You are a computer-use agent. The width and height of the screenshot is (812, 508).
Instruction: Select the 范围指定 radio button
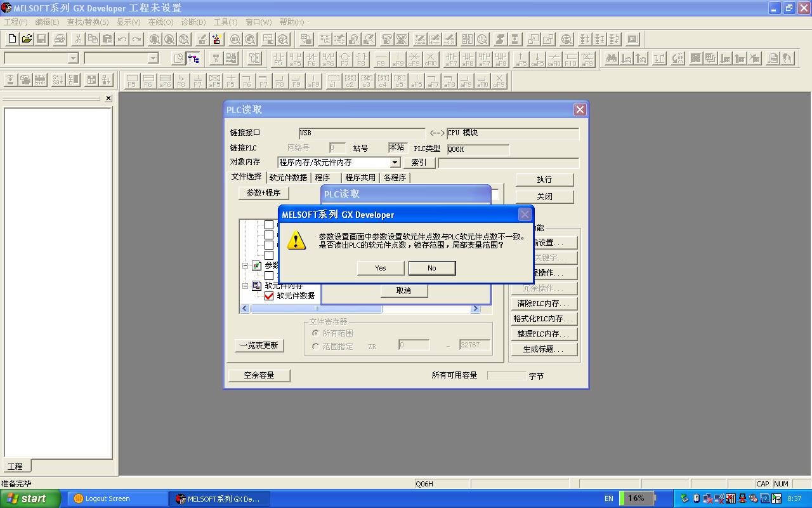[x=315, y=347]
